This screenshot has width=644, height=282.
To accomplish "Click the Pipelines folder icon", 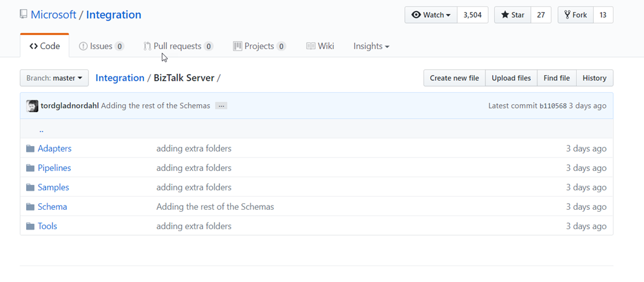I will [x=30, y=168].
